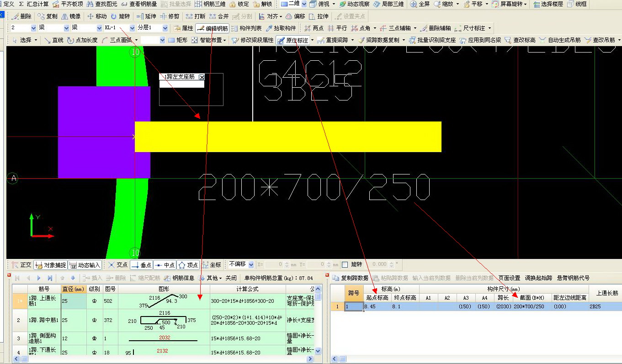Toggle 中点 midpoint snap
Screen dimensions: 622x364
(165, 264)
